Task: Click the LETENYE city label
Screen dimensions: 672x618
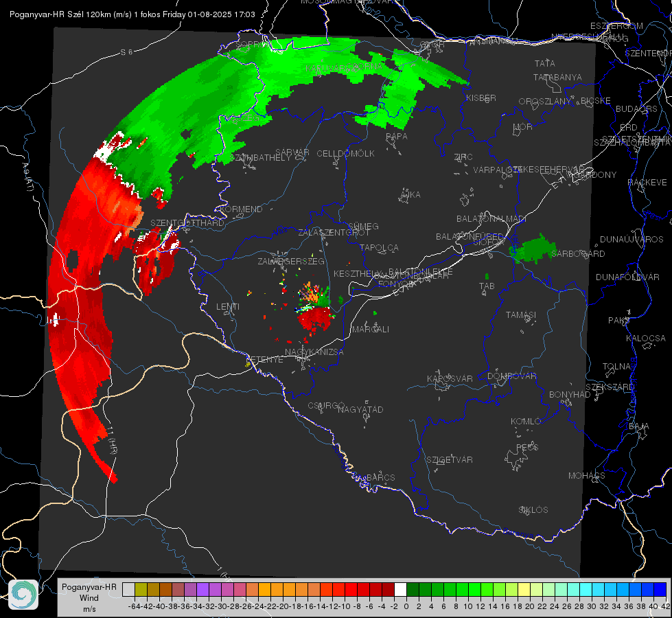Action: (265, 360)
